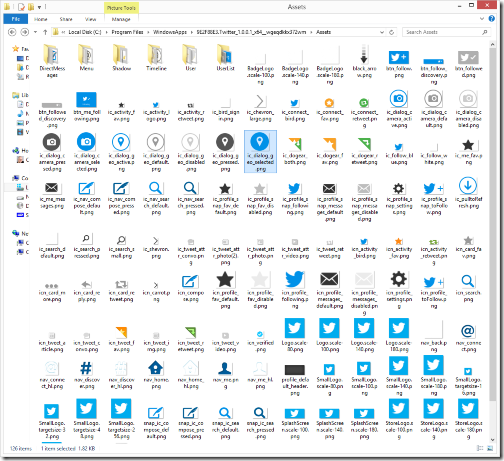504x461 pixels.
Task: Open the Manage tab under Picture Tools
Action: [x=121, y=19]
